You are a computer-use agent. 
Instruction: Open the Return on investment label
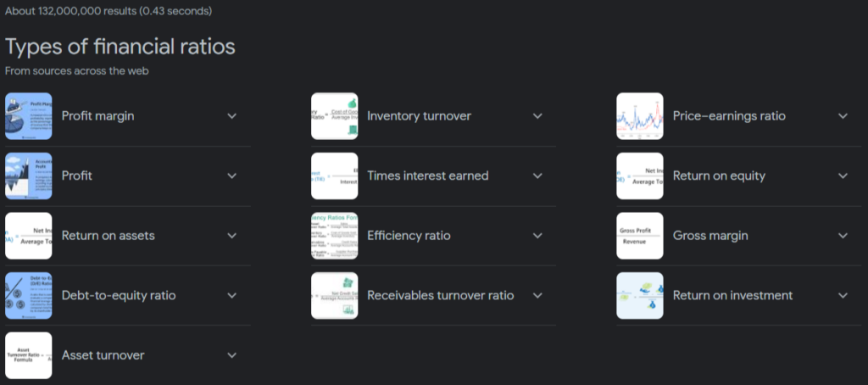pyautogui.click(x=732, y=295)
